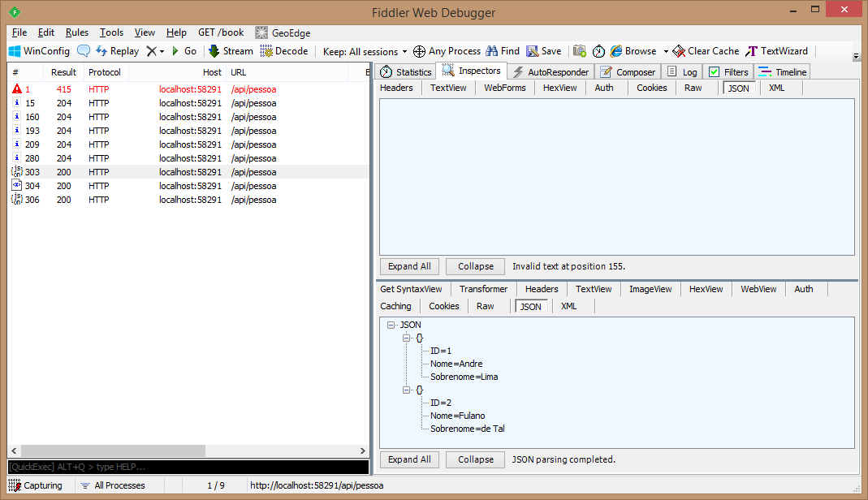Toggle Decode in the toolbar
This screenshot has height=500, width=868.
(x=284, y=51)
